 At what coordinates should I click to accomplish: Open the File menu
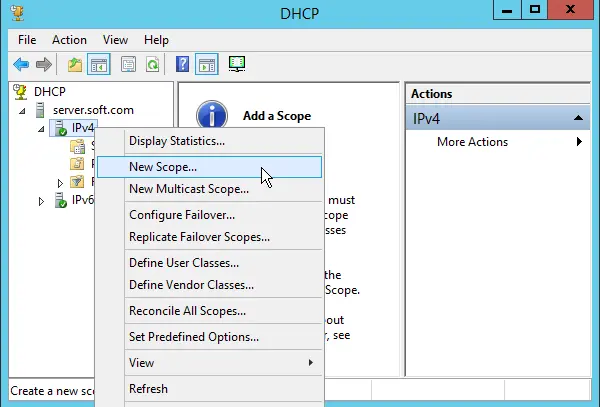27,40
